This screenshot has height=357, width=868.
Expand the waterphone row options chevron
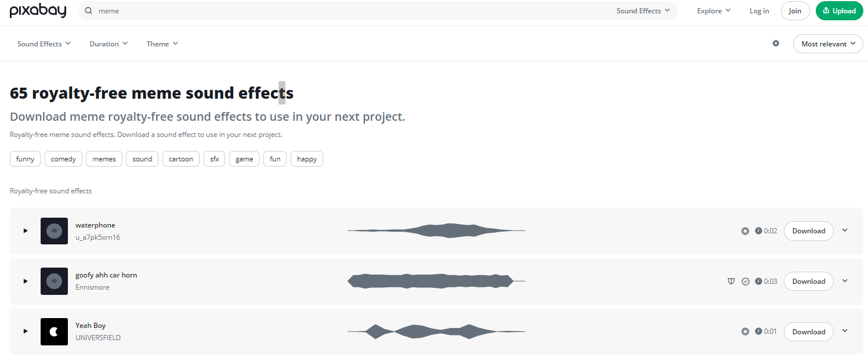845,230
